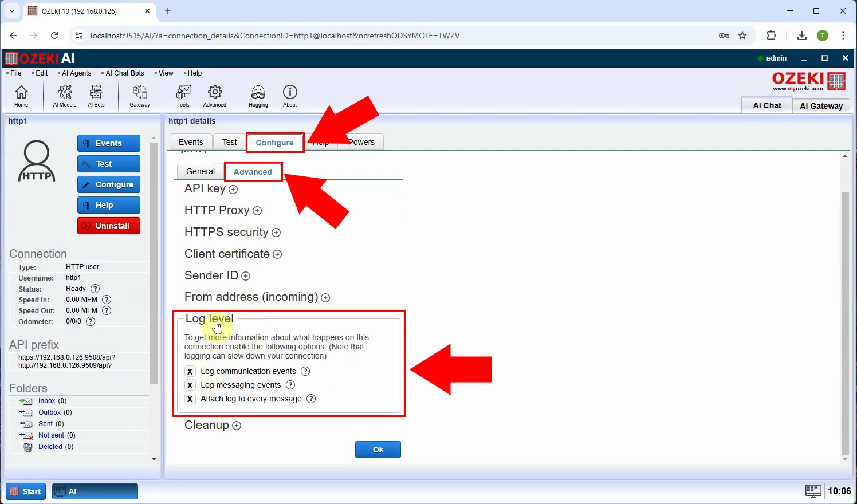Open the Home toolbar icon
The image size is (857, 504).
[x=21, y=96]
